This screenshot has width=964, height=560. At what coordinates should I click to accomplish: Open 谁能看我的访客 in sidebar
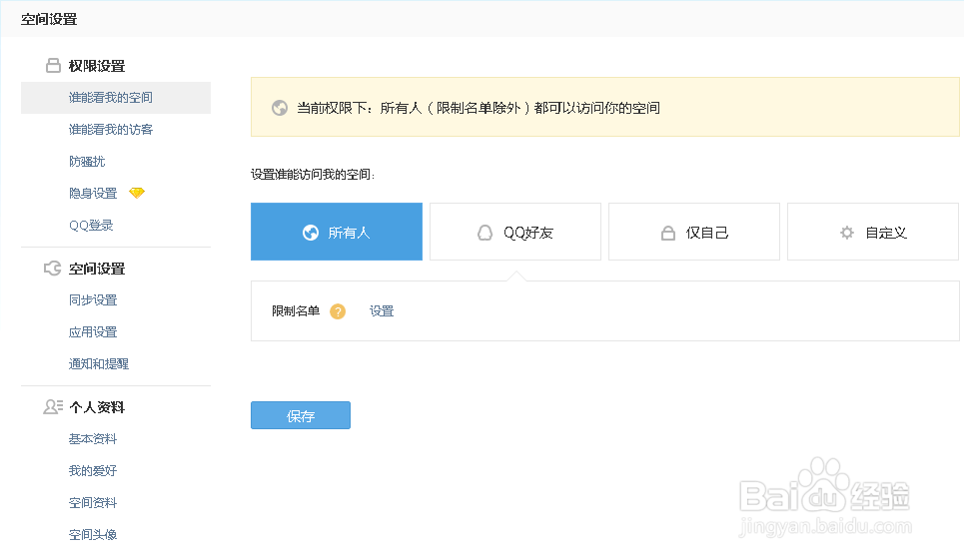111,130
